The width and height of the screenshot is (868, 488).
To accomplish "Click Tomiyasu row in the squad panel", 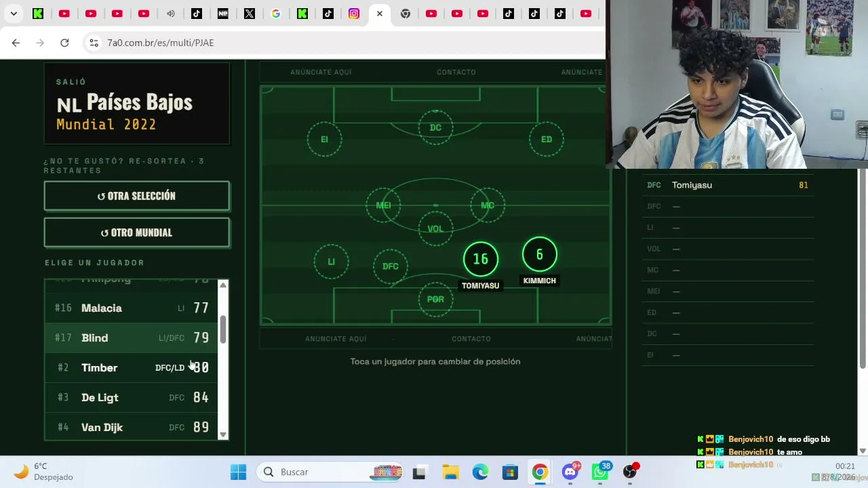I will (728, 185).
